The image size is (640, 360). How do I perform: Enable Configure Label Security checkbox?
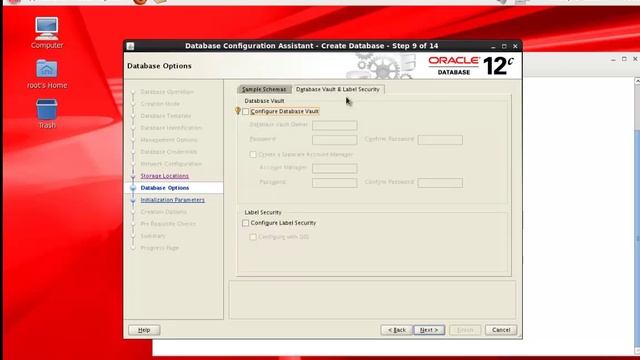[245, 223]
